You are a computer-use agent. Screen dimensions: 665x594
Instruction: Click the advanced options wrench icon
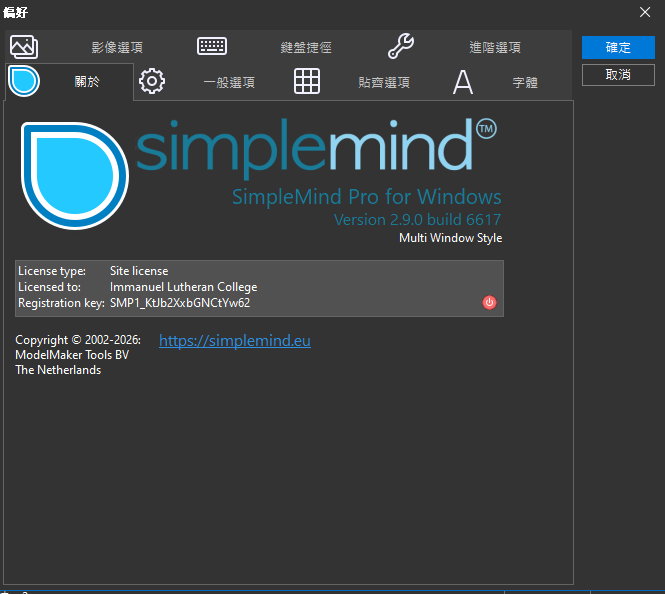[x=400, y=46]
